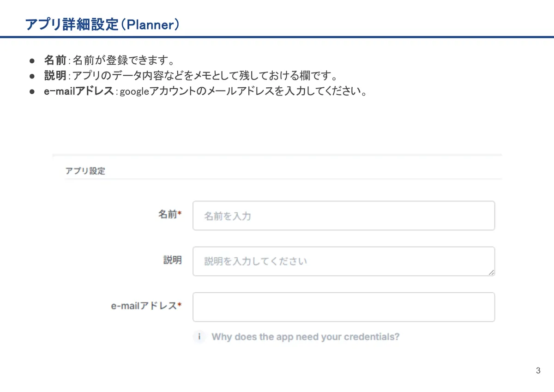554x392 pixels.
Task: Click the 名前を入力 name input field
Action: (343, 216)
